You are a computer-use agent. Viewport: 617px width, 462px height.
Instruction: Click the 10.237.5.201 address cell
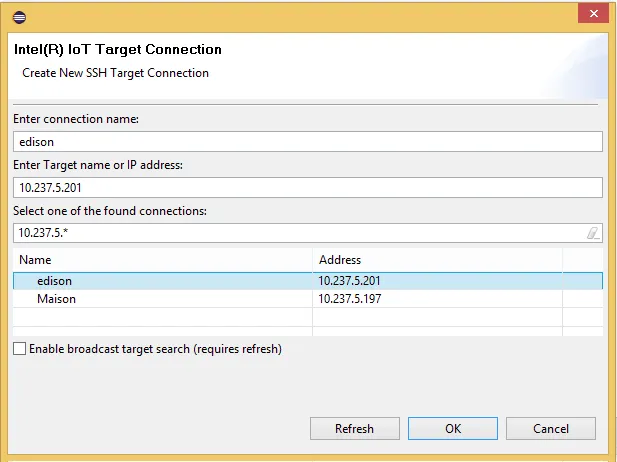(350, 281)
